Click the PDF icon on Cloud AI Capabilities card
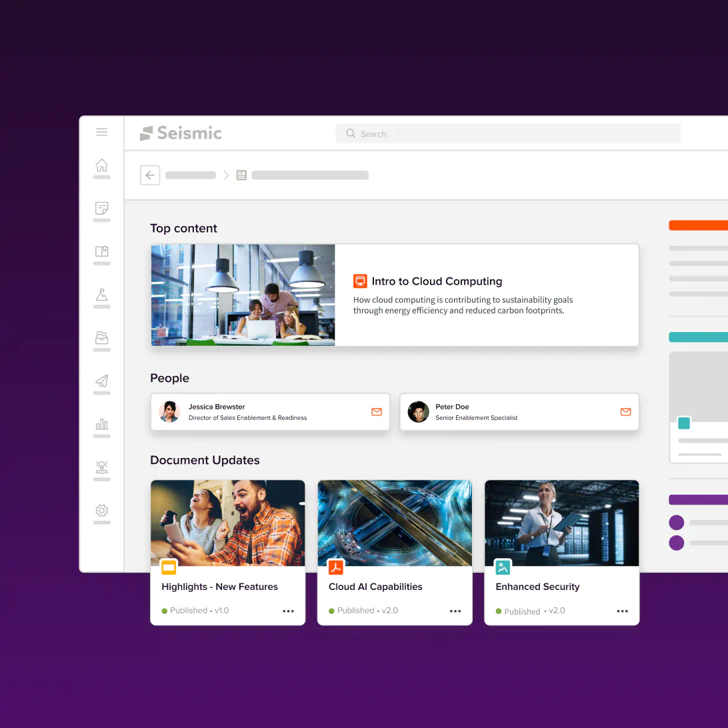Viewport: 728px width, 728px height. (335, 567)
